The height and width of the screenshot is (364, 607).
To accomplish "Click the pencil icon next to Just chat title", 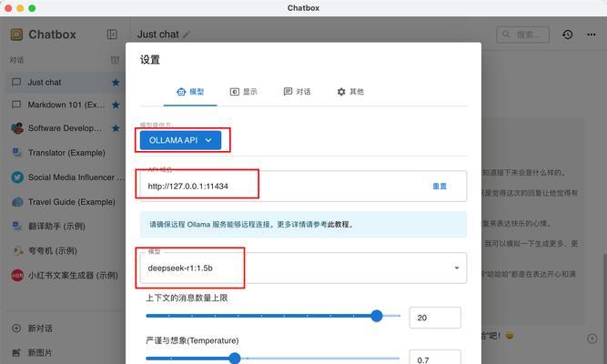I will click(x=187, y=35).
